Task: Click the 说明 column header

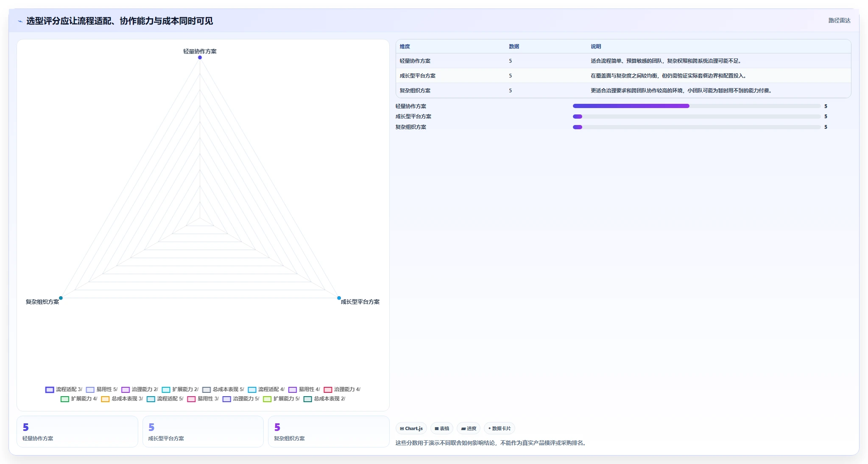Action: point(596,47)
